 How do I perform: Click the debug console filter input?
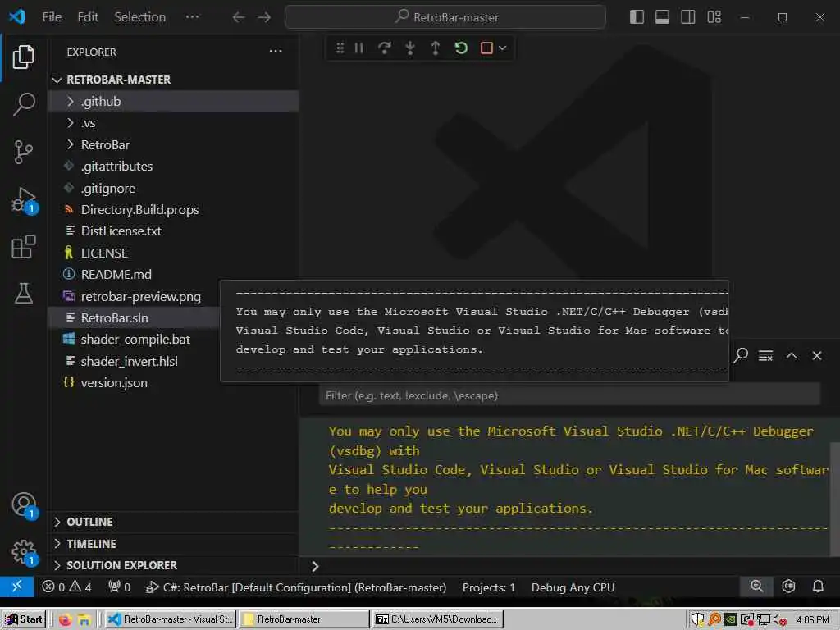[569, 395]
